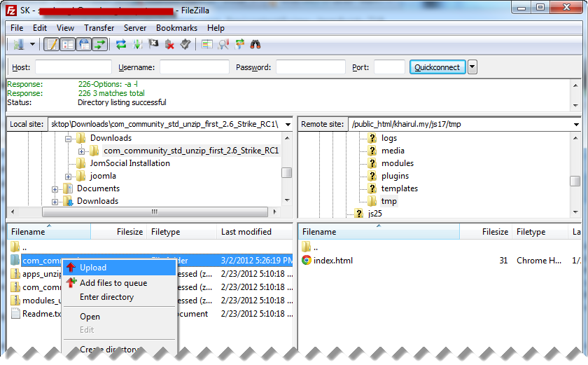The width and height of the screenshot is (588, 365).
Task: Select the modules folder in remote tree
Action: point(398,163)
